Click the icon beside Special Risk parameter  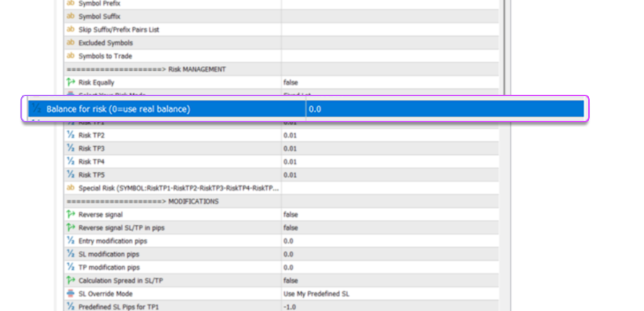click(71, 188)
